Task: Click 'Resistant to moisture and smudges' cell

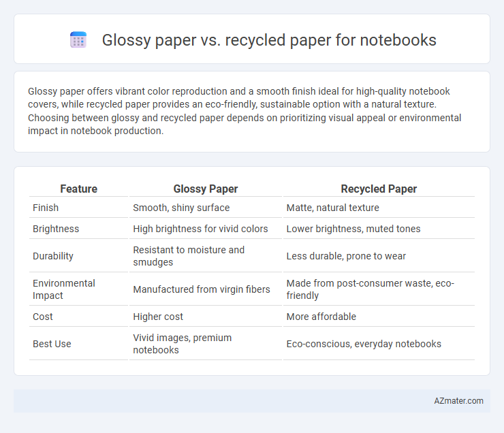Action: point(206,256)
